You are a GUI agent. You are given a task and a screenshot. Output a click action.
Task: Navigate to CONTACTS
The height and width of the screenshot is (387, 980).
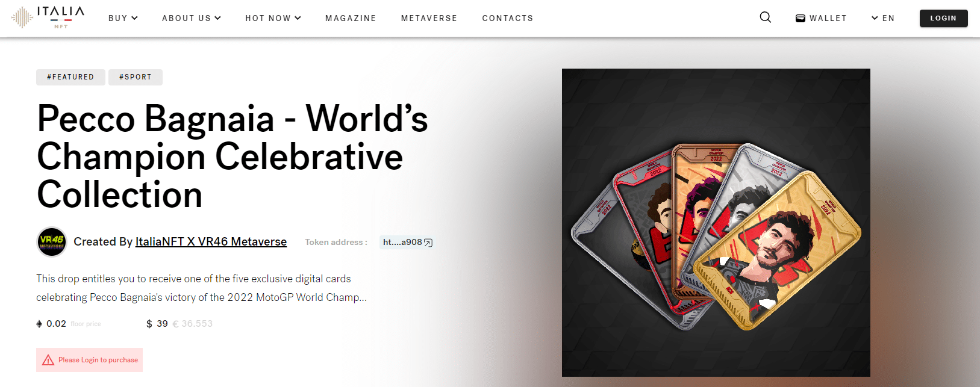508,18
